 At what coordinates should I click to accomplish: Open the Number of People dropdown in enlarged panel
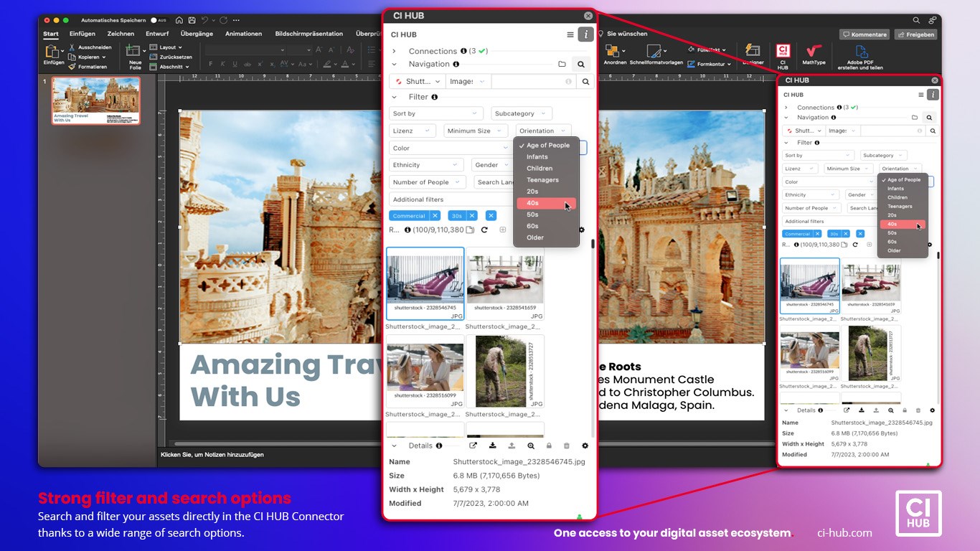tap(428, 182)
